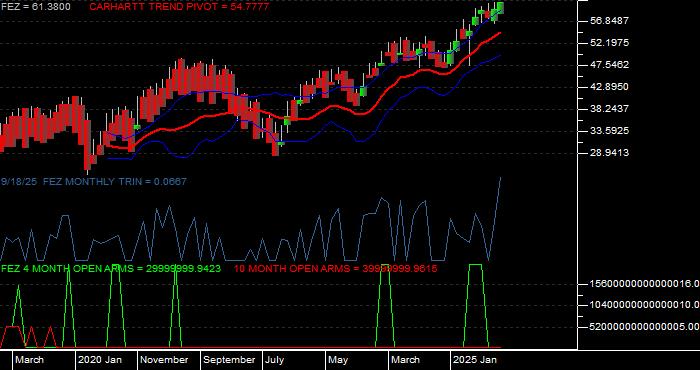This screenshot has width=700, height=370.
Task: Select the CARHARTT TREND PIVOT = 54.7777 label
Action: click(x=179, y=7)
